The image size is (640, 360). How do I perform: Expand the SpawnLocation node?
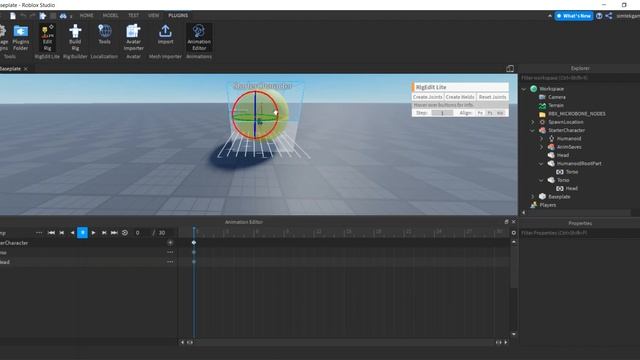coord(533,122)
